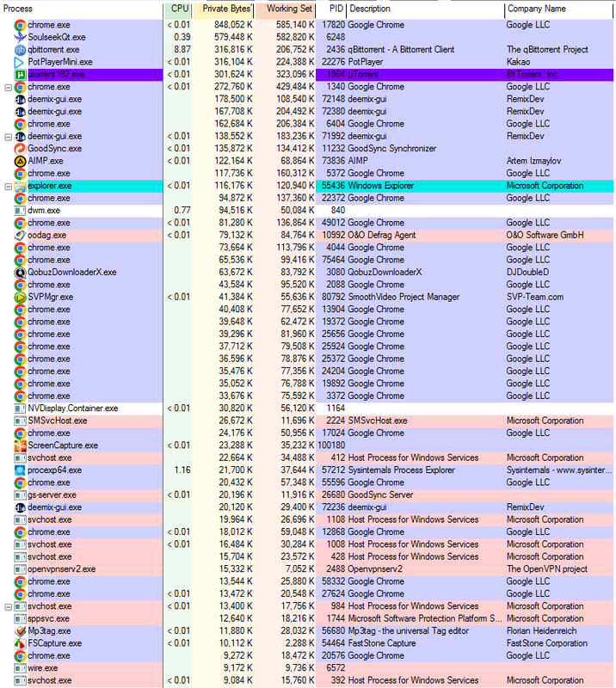Collapse the explorer.exe process tree
This screenshot has height=688, width=616.
8,187
